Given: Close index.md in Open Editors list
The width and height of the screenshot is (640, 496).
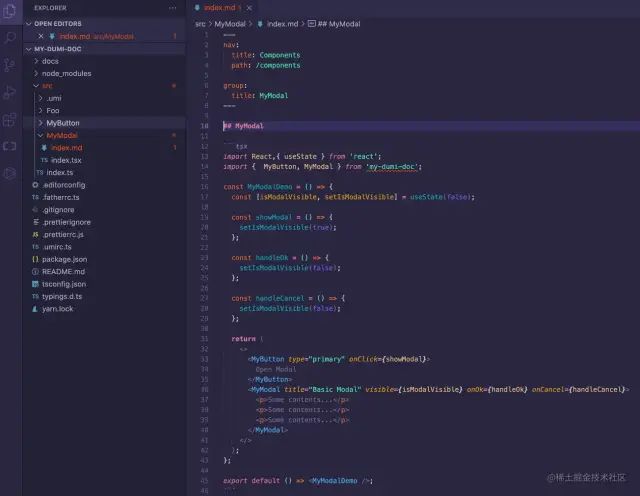Looking at the screenshot, I should [41, 36].
